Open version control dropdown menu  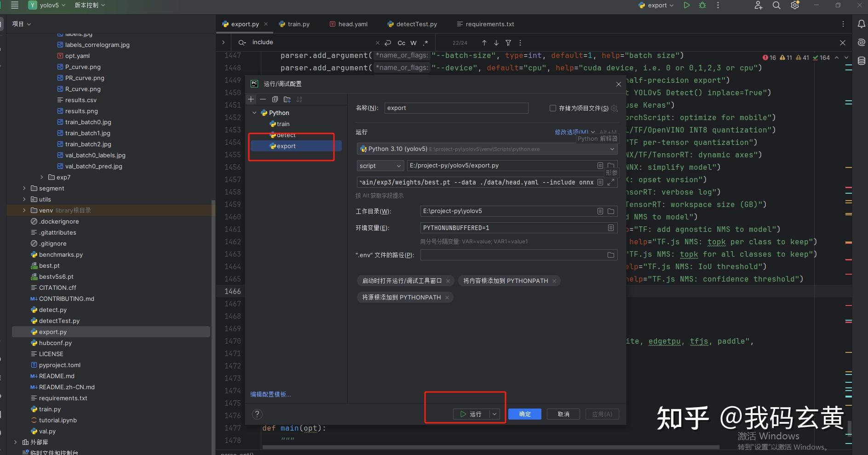click(x=90, y=5)
